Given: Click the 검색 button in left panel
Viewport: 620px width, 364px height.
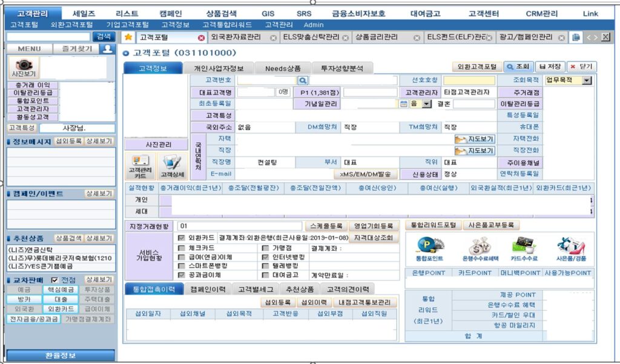Looking at the screenshot, I should [x=104, y=37].
